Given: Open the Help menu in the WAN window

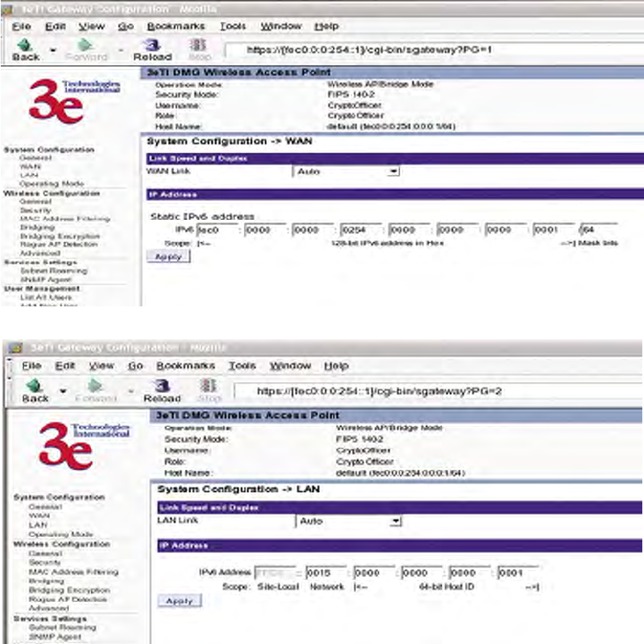Looking at the screenshot, I should tap(327, 26).
